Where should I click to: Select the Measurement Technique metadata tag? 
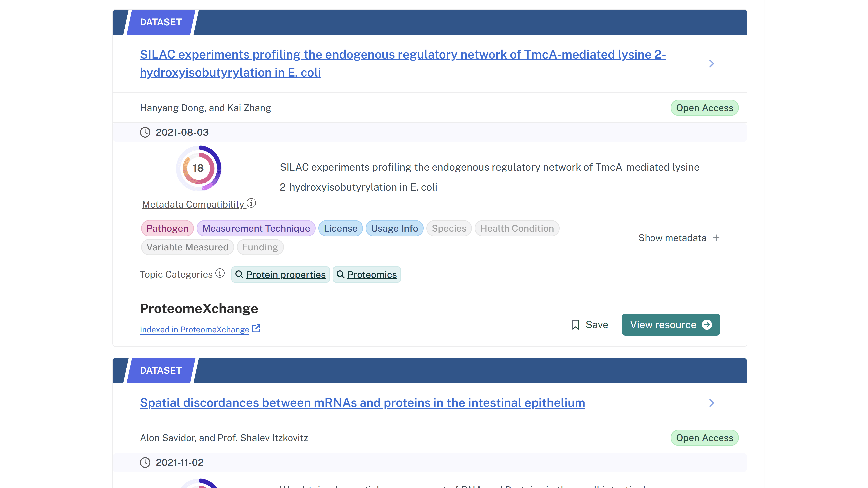[x=256, y=228]
